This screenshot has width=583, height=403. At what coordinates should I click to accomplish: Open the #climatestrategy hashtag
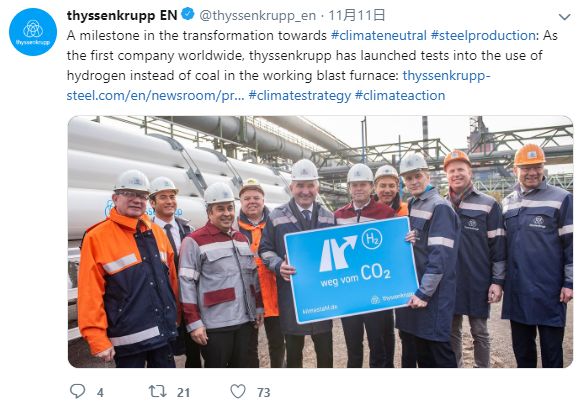pos(300,96)
